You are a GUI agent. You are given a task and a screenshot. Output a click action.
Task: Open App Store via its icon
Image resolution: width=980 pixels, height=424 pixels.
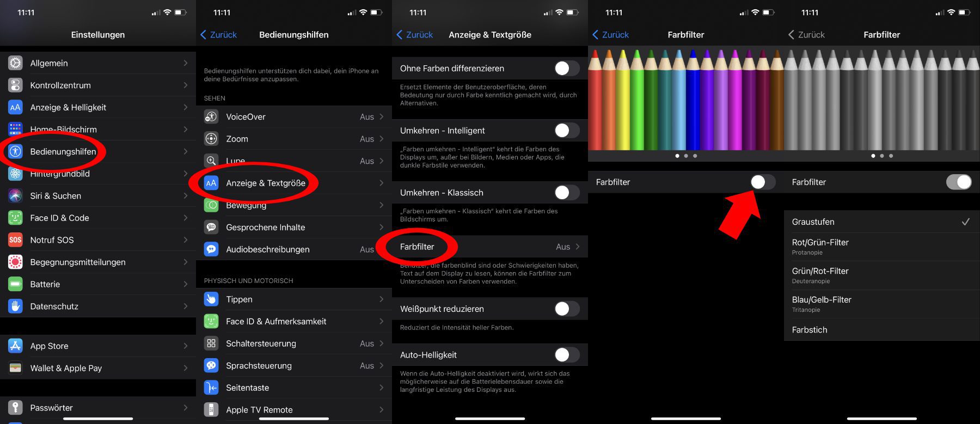click(15, 346)
